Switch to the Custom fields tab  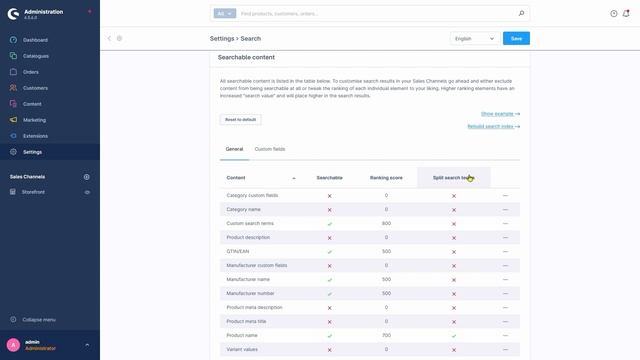tap(270, 149)
